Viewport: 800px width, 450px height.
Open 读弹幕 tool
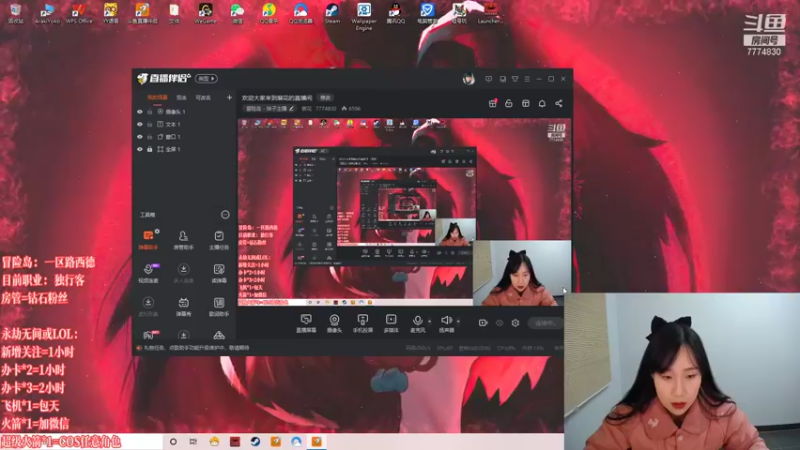(x=219, y=273)
